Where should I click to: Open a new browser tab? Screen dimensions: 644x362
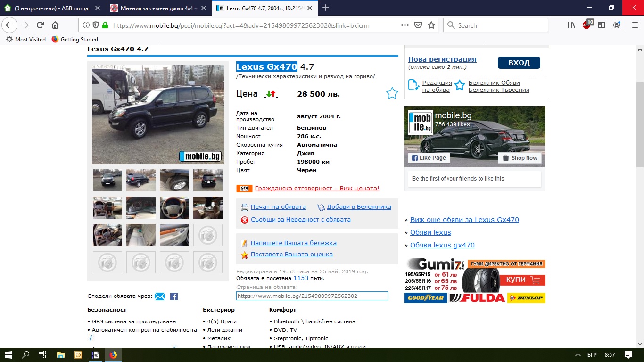326,8
